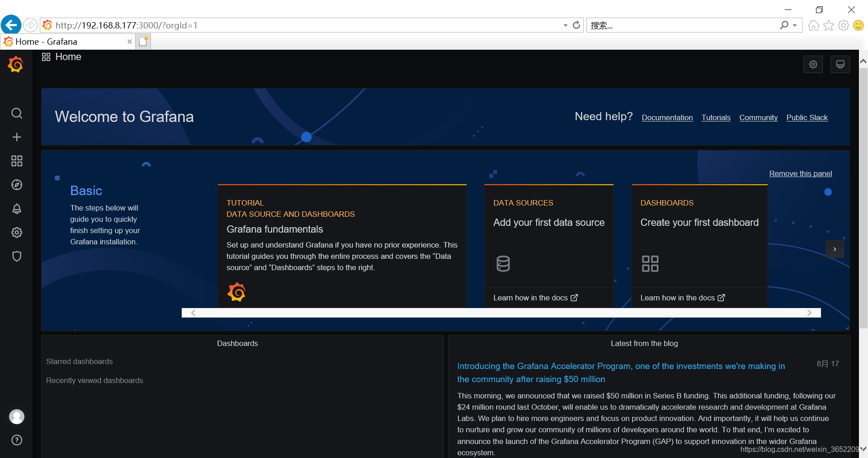Open the browser tools gear icon
Image resolution: width=868 pixels, height=458 pixels.
844,25
